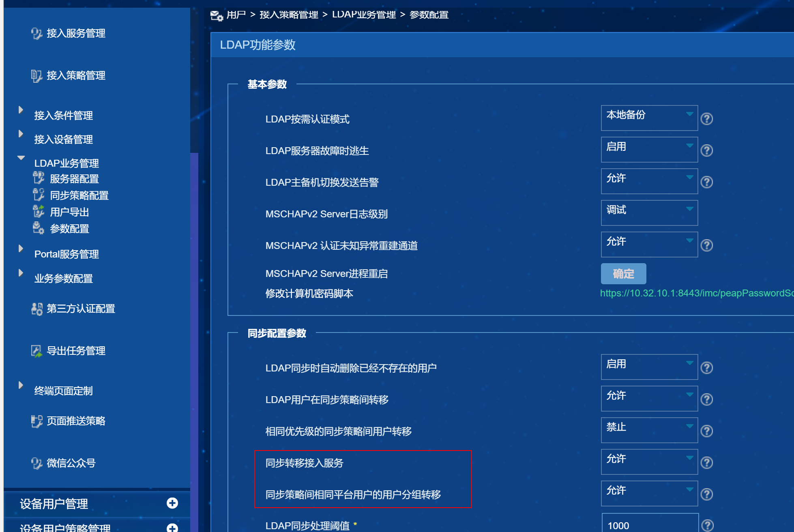This screenshot has width=794, height=532.
Task: Click the 导出任务管理 icon
Action: (x=37, y=351)
